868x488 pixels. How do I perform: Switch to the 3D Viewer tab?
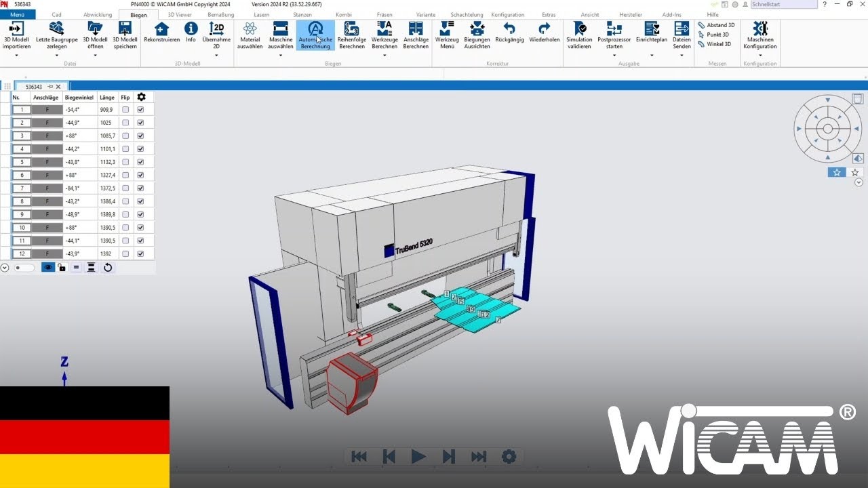pyautogui.click(x=180, y=14)
